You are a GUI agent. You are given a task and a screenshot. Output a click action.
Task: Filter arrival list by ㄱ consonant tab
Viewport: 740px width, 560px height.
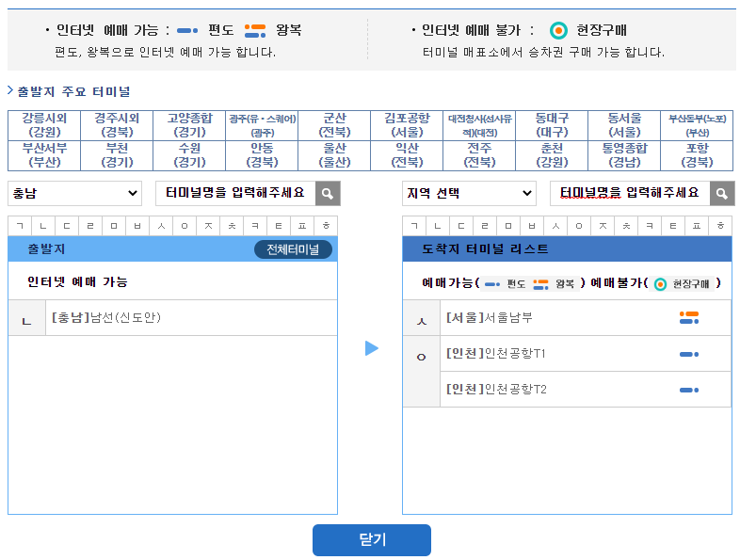click(x=414, y=226)
